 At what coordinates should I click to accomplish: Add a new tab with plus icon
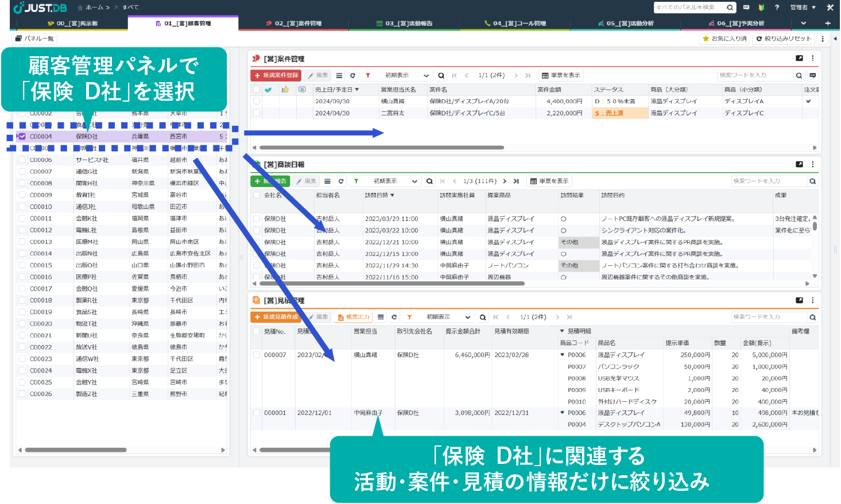828,24
